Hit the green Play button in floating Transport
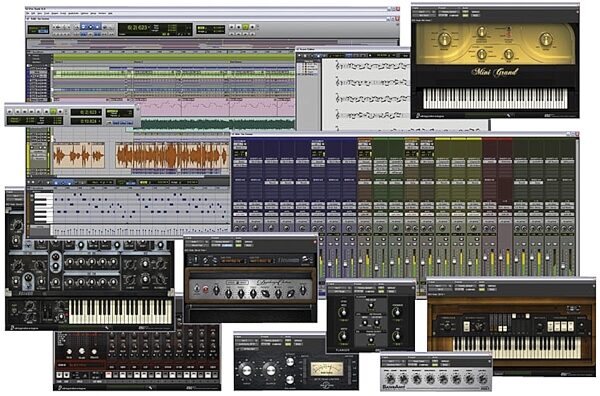Viewport: 600px width, 396px height. [53, 112]
